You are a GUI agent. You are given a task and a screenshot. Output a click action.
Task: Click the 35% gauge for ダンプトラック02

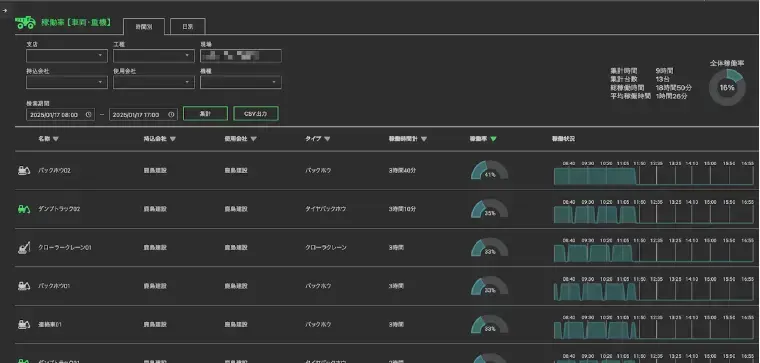[490, 209]
